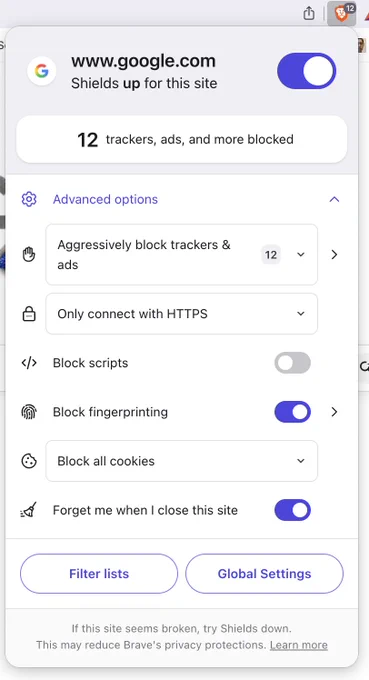This screenshot has height=680, width=369.
Task: Click the cookie icon
Action: coord(29,461)
